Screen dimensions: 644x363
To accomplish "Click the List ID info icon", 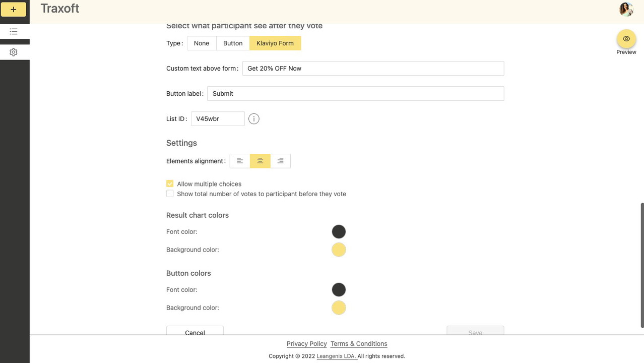I will [254, 119].
